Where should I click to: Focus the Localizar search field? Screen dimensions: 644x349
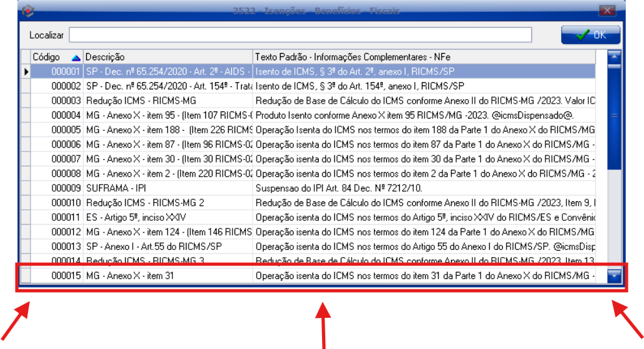(x=300, y=35)
